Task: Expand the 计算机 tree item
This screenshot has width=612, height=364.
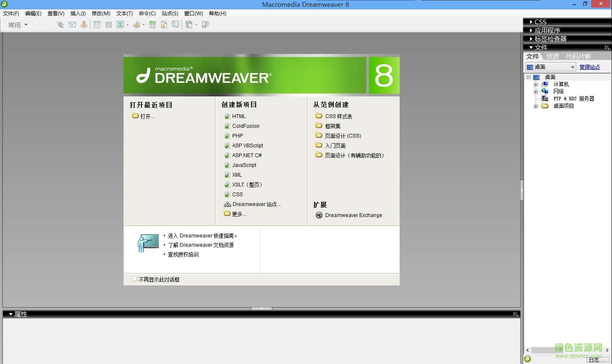Action: click(536, 84)
